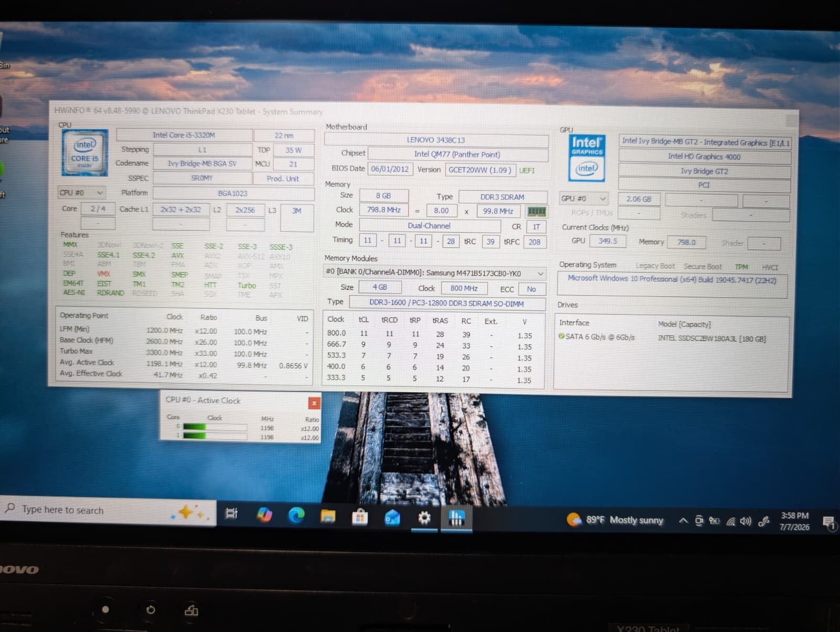
Task: Click the 798.8 MHz memory clock
Action: 384,209
